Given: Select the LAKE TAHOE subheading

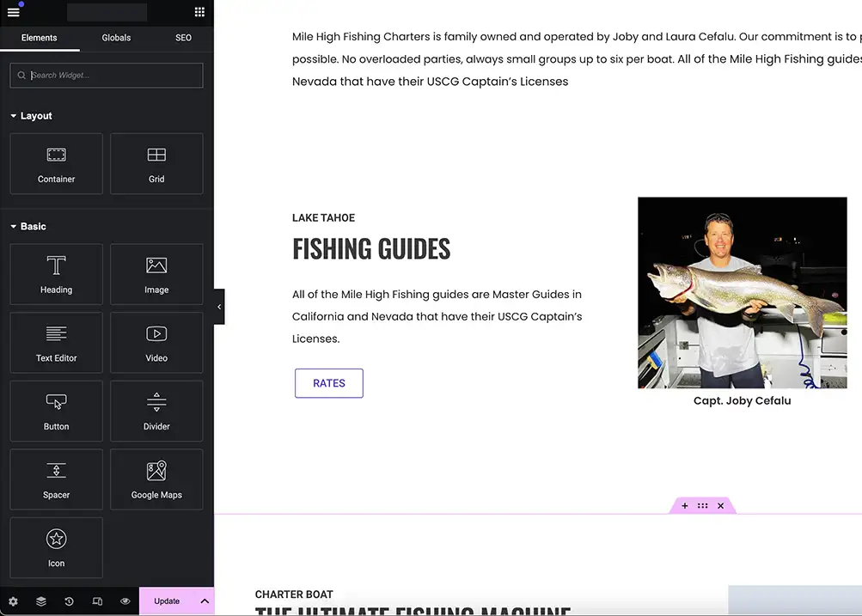Looking at the screenshot, I should click(x=323, y=217).
